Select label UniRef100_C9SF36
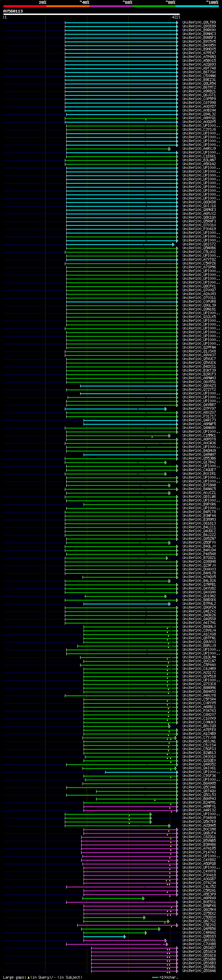 coord(199,775)
